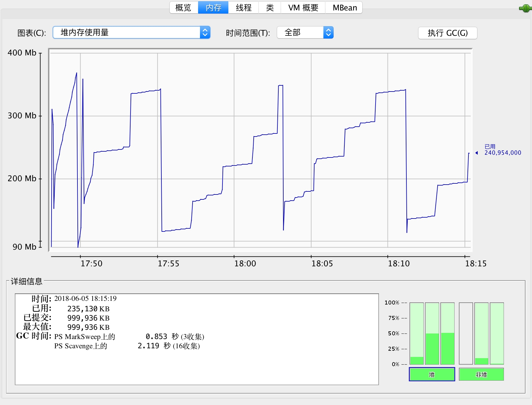532x405 pixels.
Task: Open the 图表 chart type dropdown
Action: click(x=131, y=32)
